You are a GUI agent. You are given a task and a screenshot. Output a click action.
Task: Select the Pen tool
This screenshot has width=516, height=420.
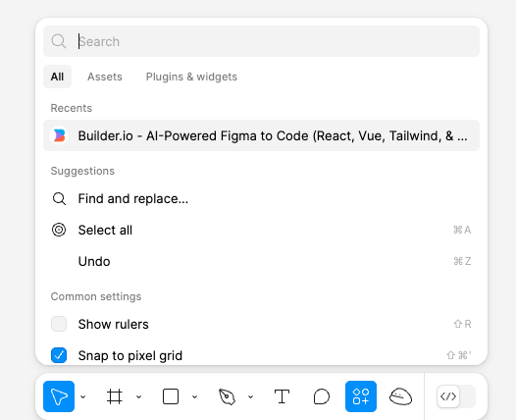(227, 396)
